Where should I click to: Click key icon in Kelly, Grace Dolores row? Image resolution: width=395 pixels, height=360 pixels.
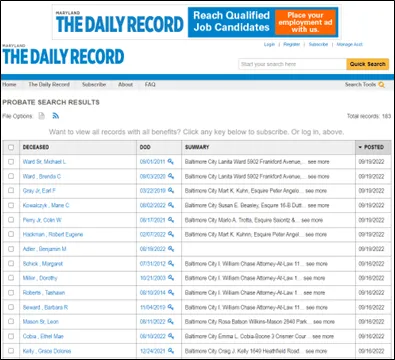click(171, 351)
